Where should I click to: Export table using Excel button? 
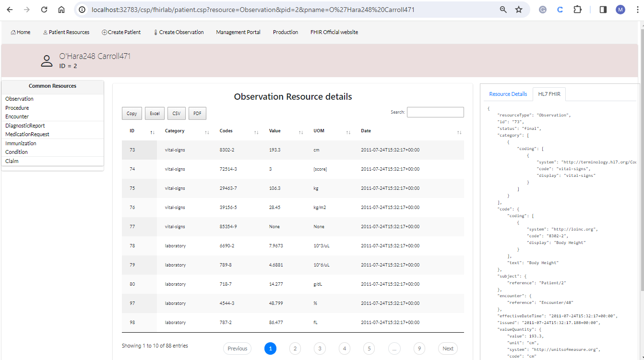(x=155, y=114)
